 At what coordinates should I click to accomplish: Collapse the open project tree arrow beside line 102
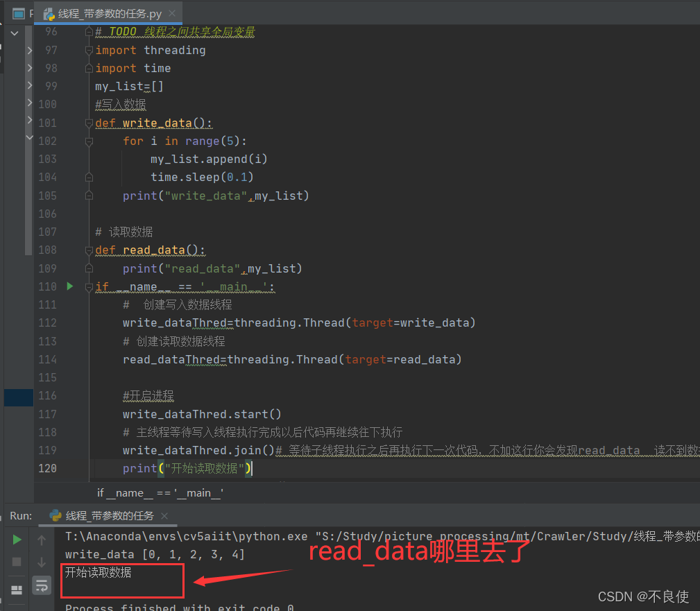(x=29, y=137)
